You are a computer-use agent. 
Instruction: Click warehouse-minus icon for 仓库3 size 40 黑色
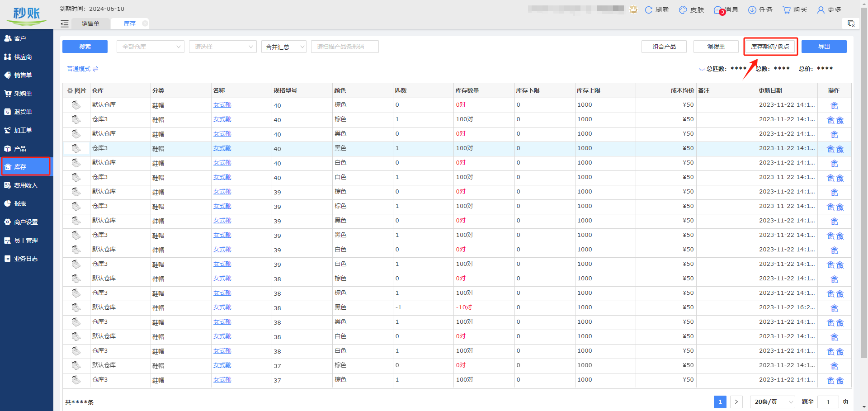[840, 149]
